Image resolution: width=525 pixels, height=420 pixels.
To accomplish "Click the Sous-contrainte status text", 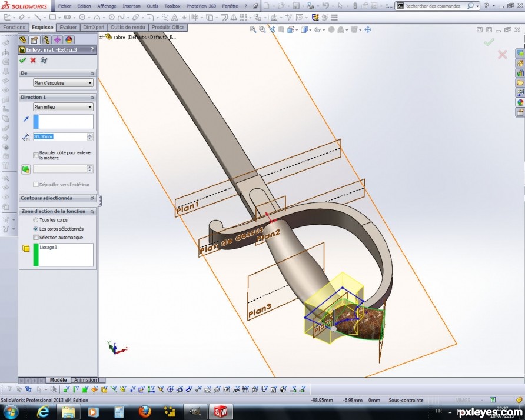I will pos(406,400).
